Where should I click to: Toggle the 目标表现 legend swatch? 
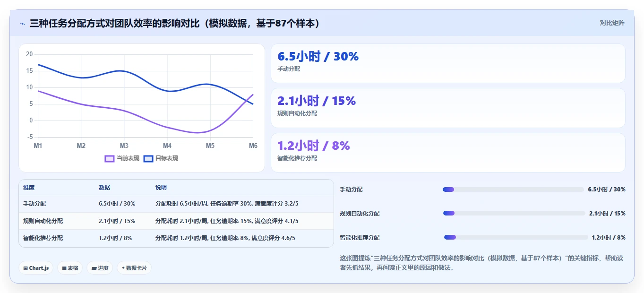(148, 159)
